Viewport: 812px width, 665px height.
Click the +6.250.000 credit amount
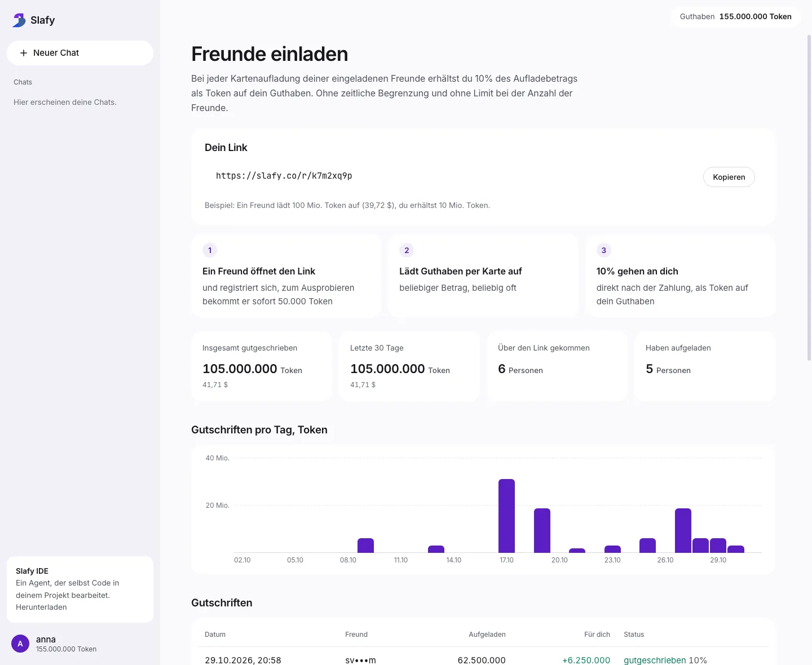point(586,660)
